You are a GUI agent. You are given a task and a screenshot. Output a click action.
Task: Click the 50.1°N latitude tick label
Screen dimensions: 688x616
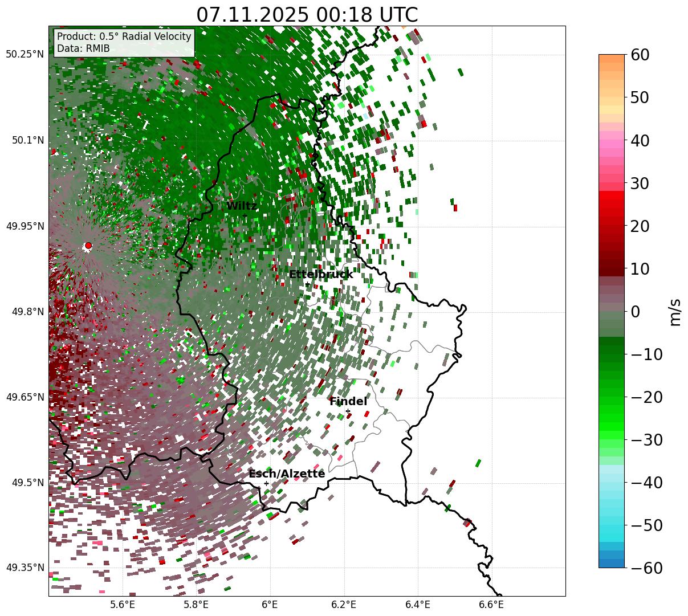click(x=27, y=140)
